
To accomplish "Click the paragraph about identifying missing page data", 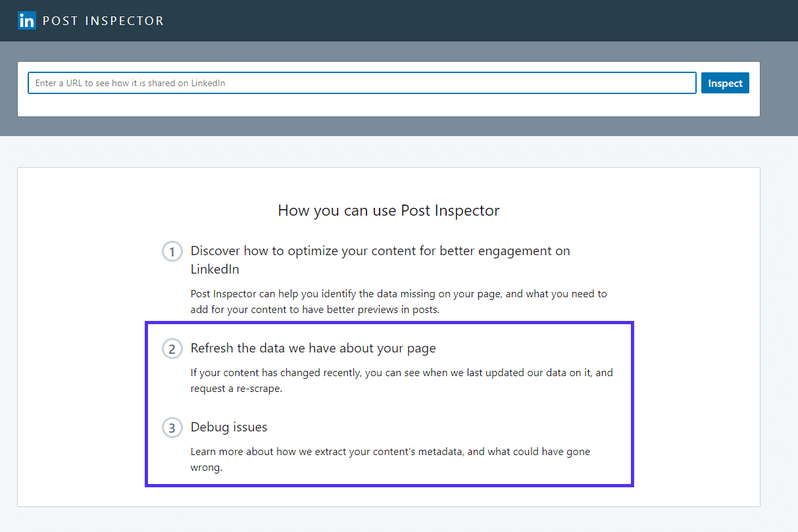I will click(398, 301).
